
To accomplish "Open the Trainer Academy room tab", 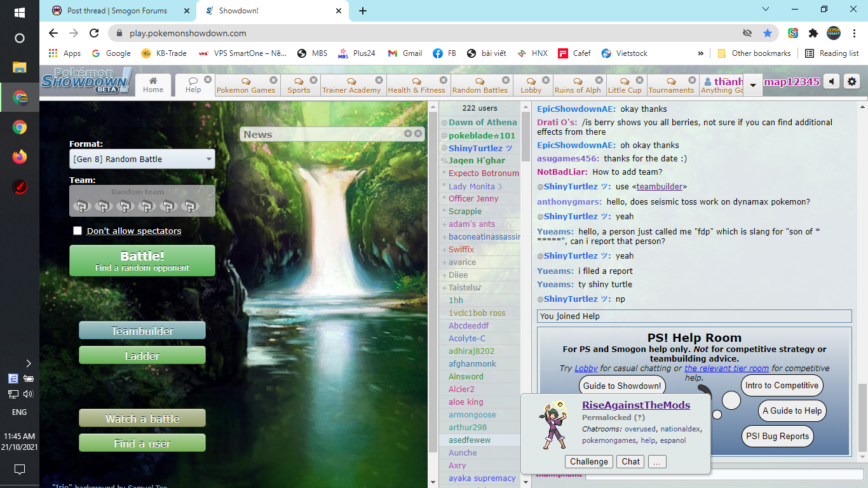I will click(x=351, y=85).
